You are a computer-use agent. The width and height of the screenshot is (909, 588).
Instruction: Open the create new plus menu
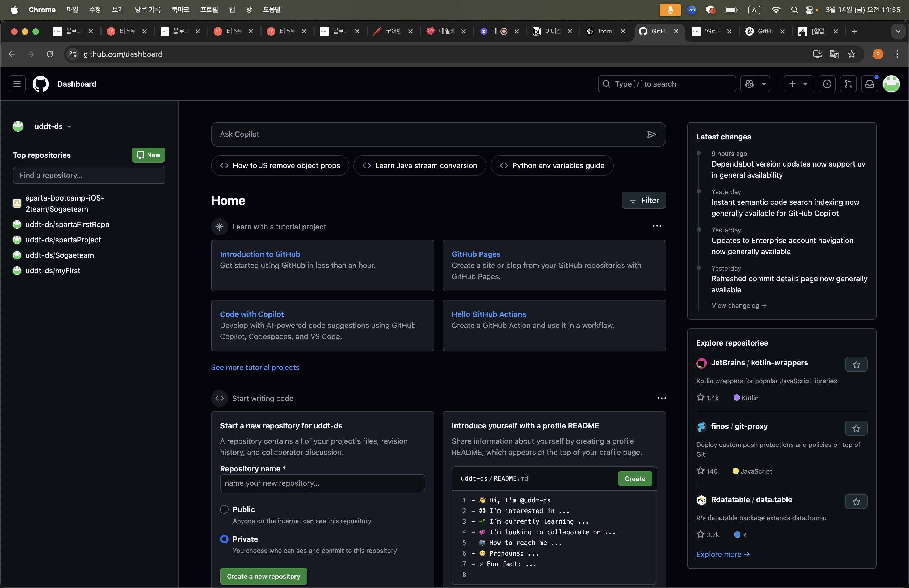click(798, 84)
